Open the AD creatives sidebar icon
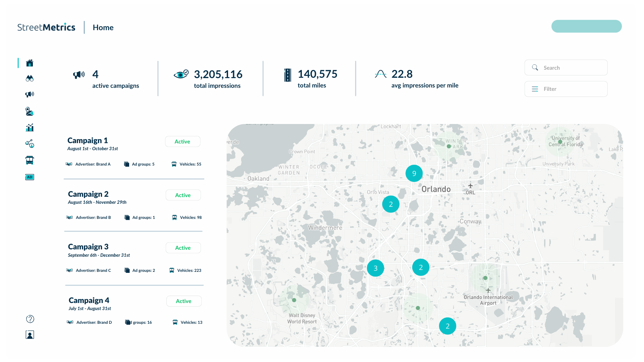The width and height of the screenshot is (644, 362). click(30, 177)
